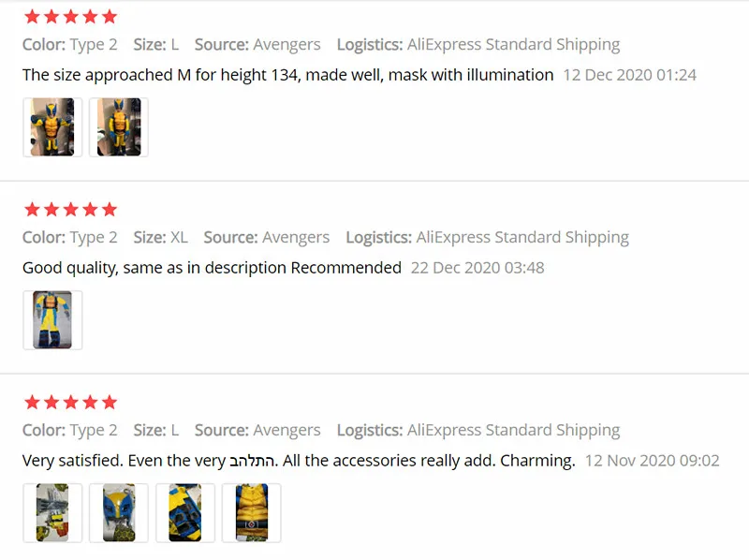
Task: Click the fifth star of the top review
Action: point(110,17)
